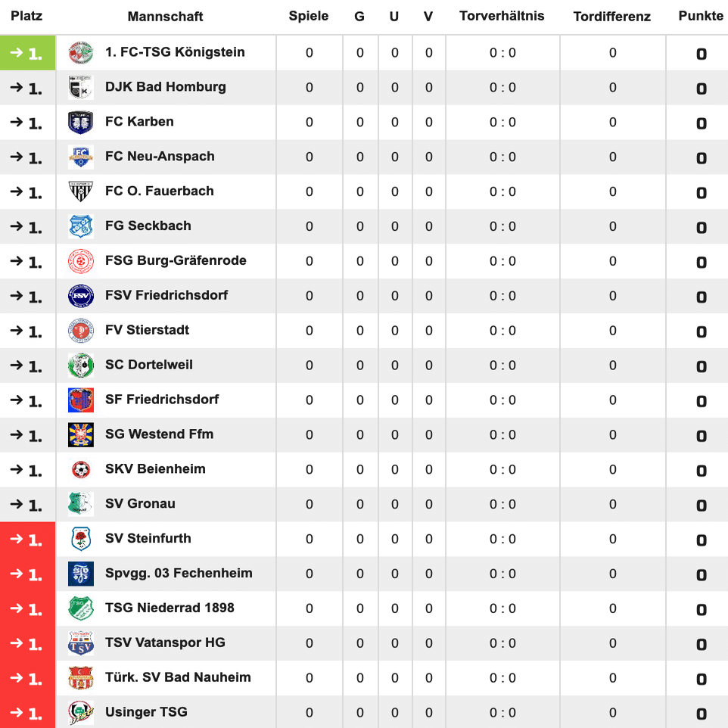
Task: Click the green rank cell for Königstein
Action: pos(28,53)
